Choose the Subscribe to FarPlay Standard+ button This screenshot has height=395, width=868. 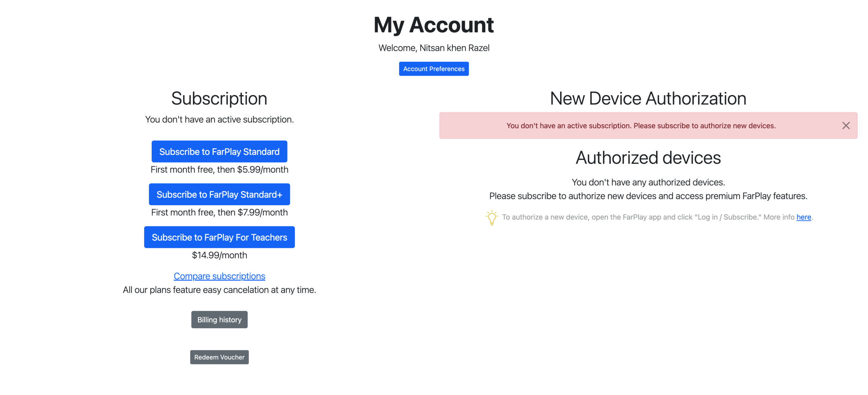tap(219, 194)
